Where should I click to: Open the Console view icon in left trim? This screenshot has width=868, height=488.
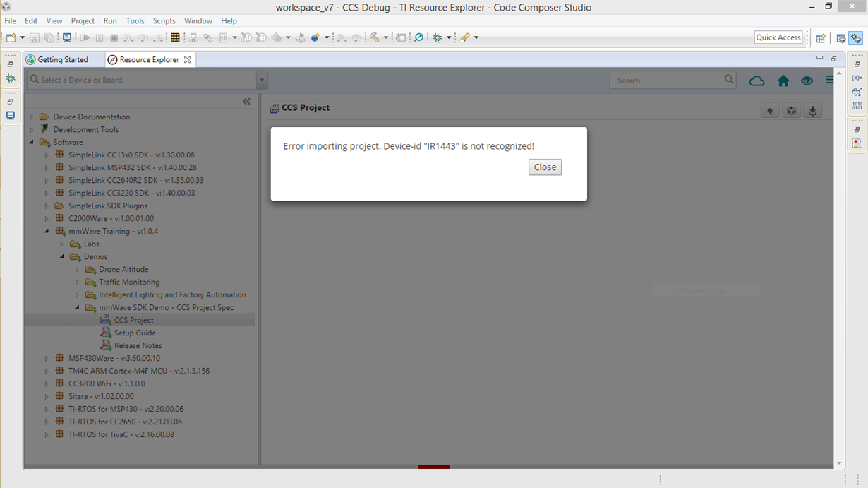tap(11, 115)
